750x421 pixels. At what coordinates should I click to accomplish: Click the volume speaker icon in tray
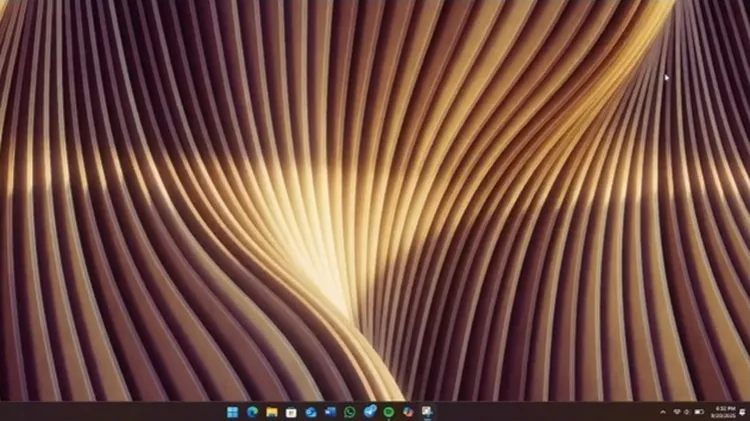point(686,412)
